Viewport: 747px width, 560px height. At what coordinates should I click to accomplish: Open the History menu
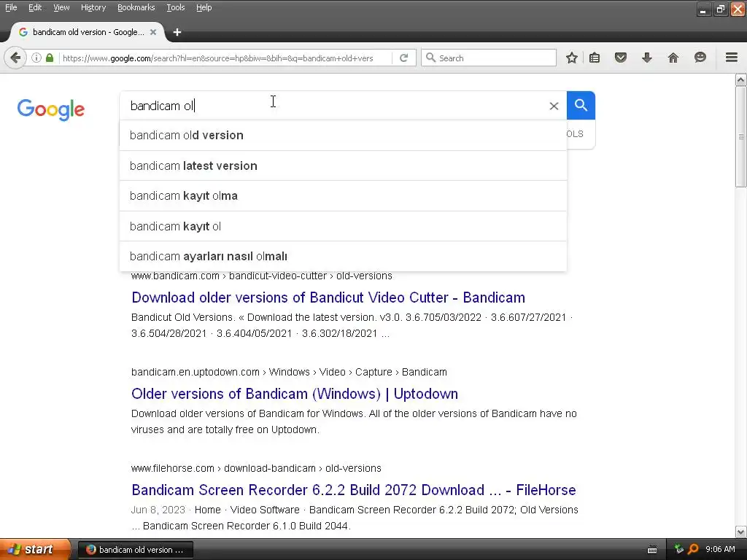click(93, 7)
